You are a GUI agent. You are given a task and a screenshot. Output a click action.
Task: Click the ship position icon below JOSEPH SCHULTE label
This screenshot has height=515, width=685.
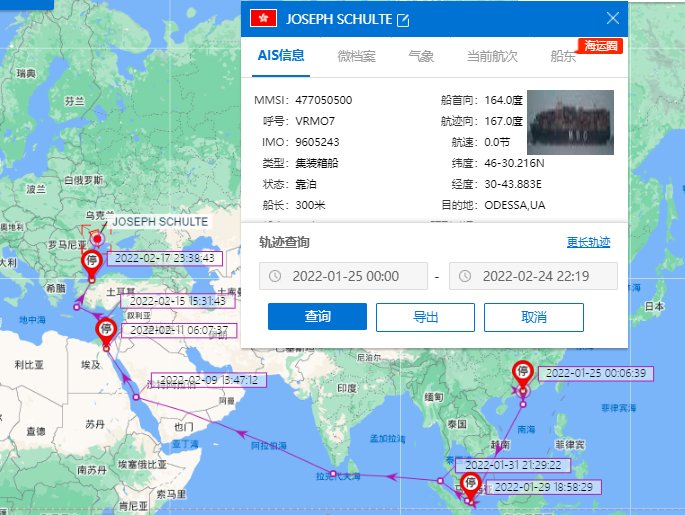tap(96, 238)
